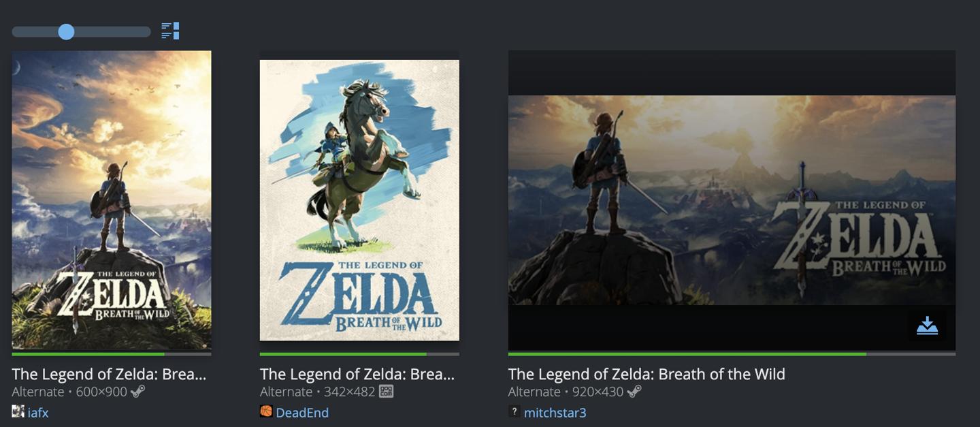The height and width of the screenshot is (427, 980).
Task: Click the title under the 600×900 cover
Action: (x=109, y=374)
